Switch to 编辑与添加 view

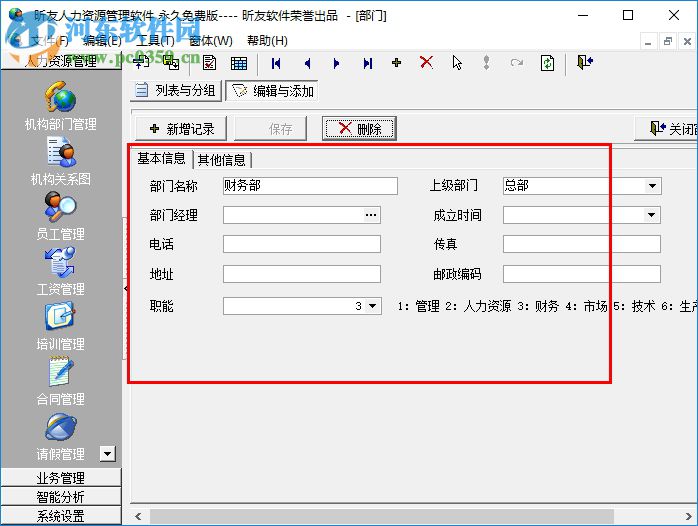coord(272,91)
